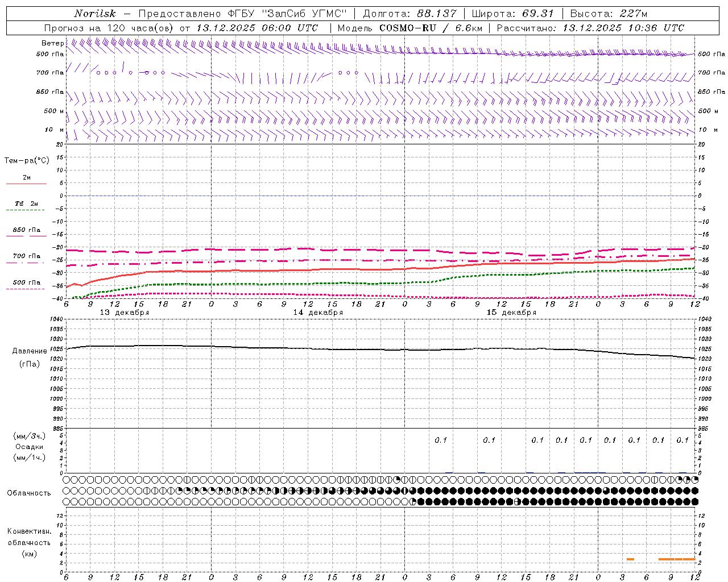Click the "14 декабря" date label
Viewport: 728px width, 582px height.
[x=318, y=313]
